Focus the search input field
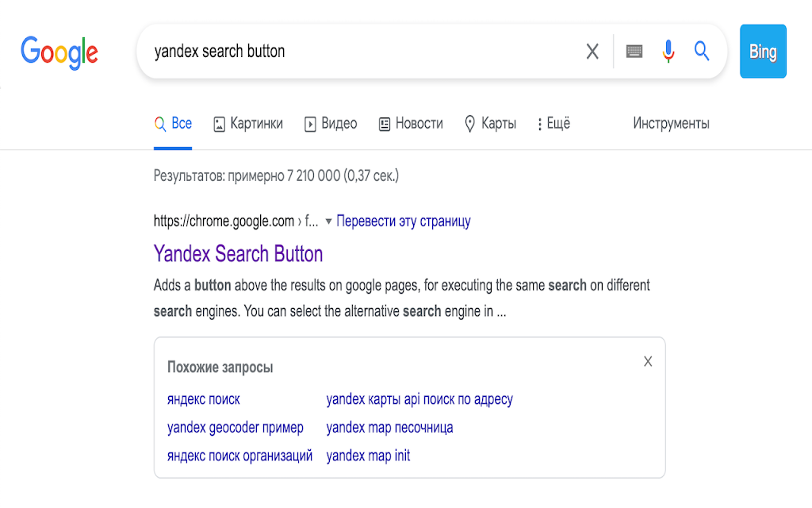The width and height of the screenshot is (812, 508). pos(357,52)
